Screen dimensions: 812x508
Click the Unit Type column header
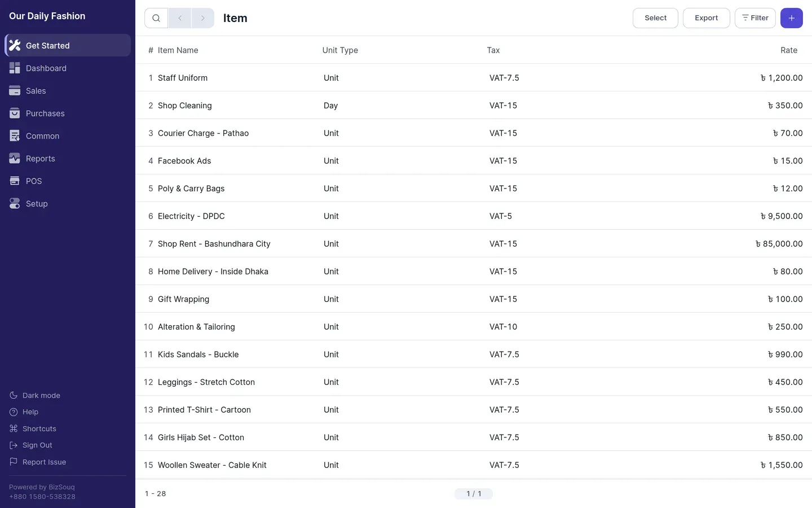[x=340, y=50]
